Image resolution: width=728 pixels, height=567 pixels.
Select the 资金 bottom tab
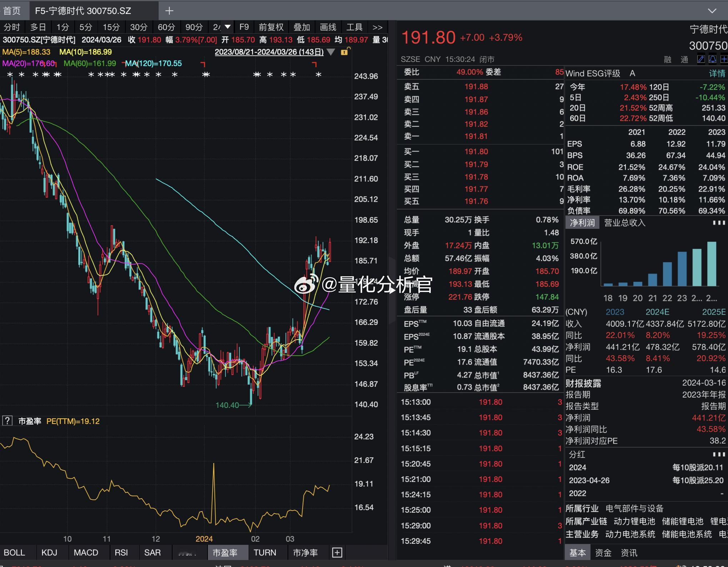[603, 553]
